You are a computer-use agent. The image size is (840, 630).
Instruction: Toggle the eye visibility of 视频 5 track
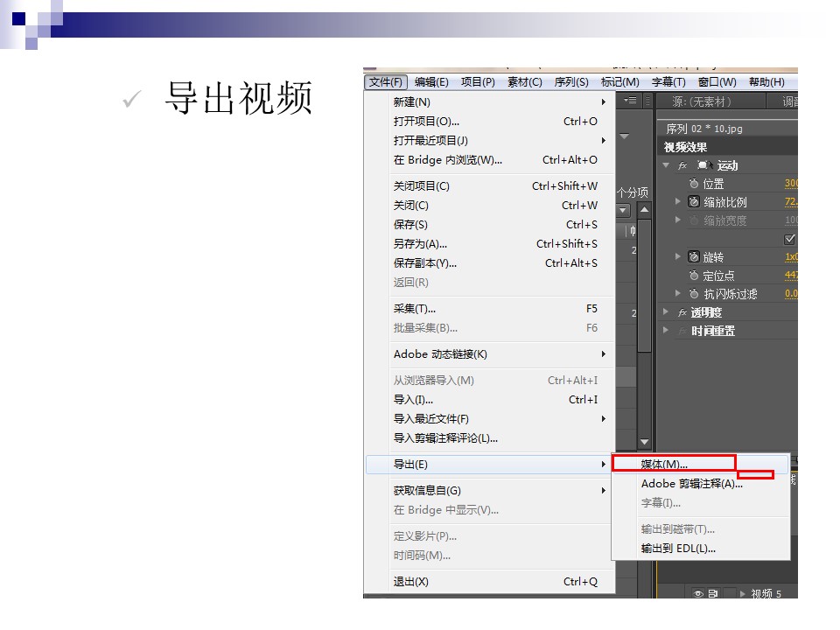[x=698, y=593]
